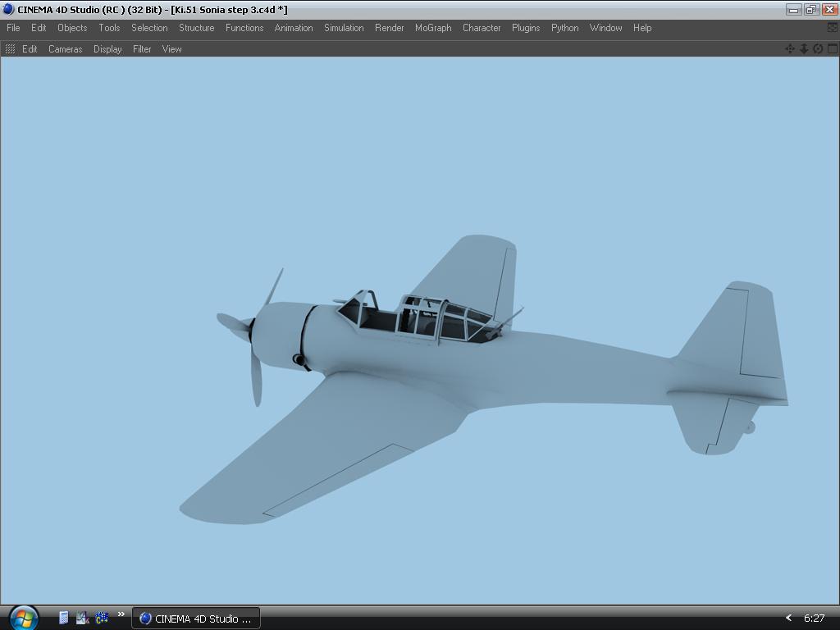Expand the quick launch overflow chevron

[x=121, y=614]
